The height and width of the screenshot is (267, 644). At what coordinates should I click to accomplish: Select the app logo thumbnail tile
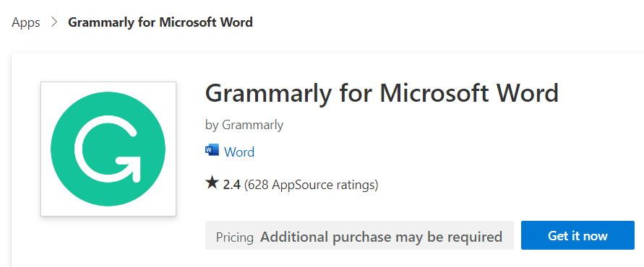point(108,149)
